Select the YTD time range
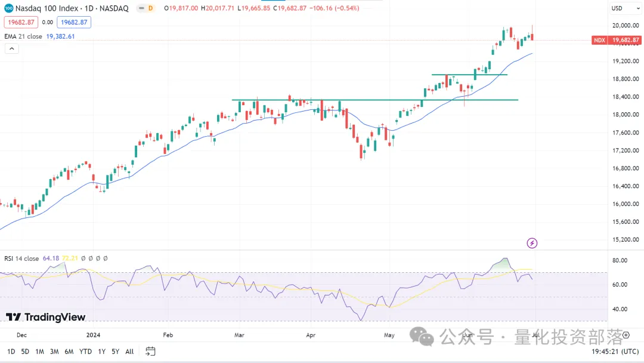Image resolution: width=644 pixels, height=363 pixels. tap(85, 352)
